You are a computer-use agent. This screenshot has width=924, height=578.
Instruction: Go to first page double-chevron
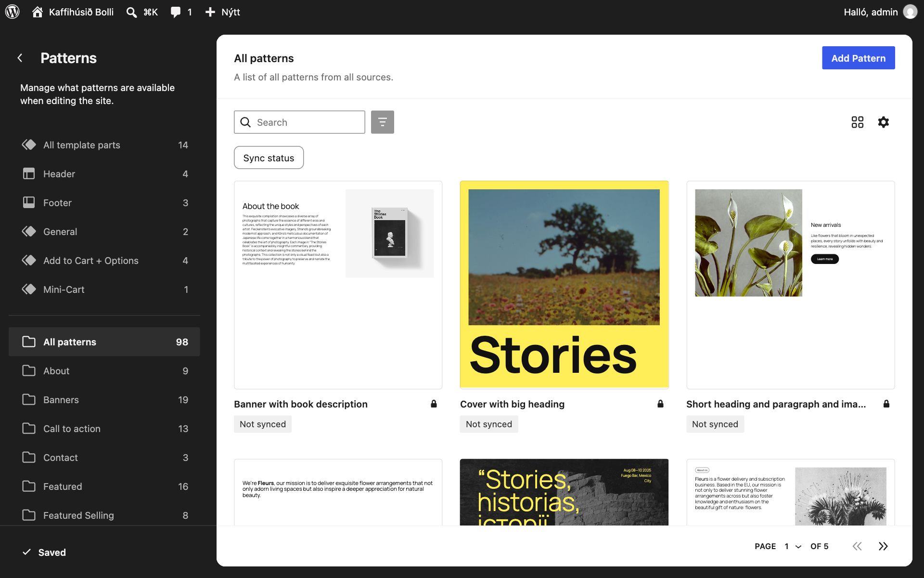857,546
